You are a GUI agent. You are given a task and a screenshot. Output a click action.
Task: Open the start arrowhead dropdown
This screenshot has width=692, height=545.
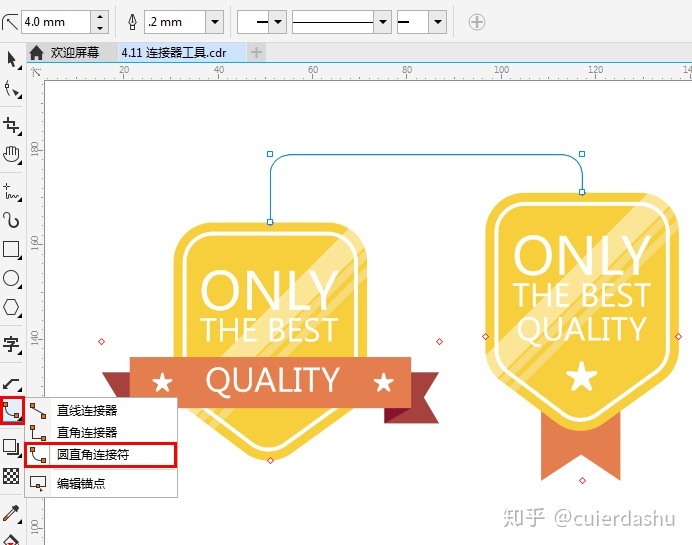click(x=278, y=22)
